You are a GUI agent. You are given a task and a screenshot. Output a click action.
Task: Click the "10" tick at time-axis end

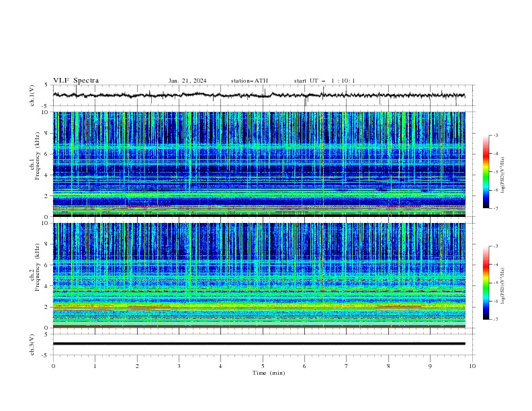tap(472, 366)
